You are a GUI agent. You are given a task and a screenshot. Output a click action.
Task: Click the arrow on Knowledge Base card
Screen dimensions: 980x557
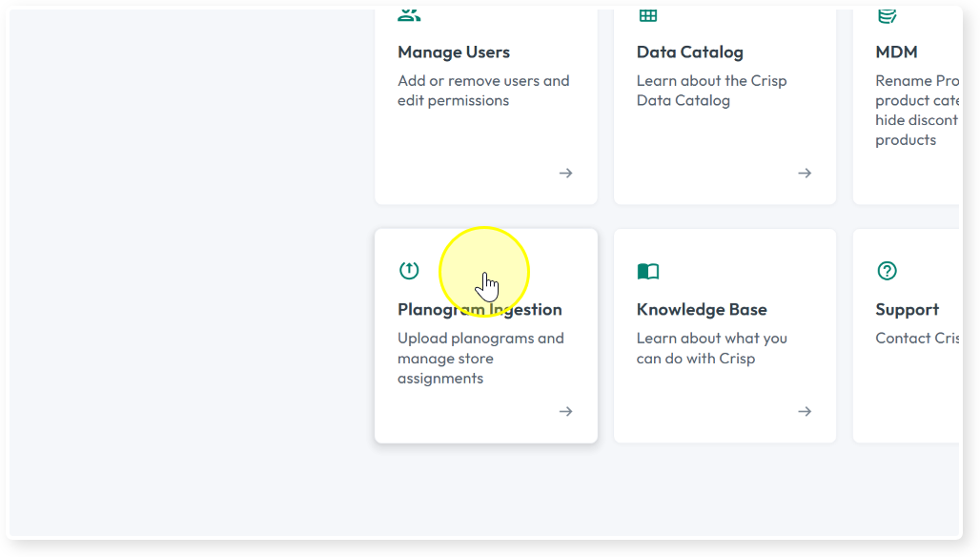coord(805,411)
